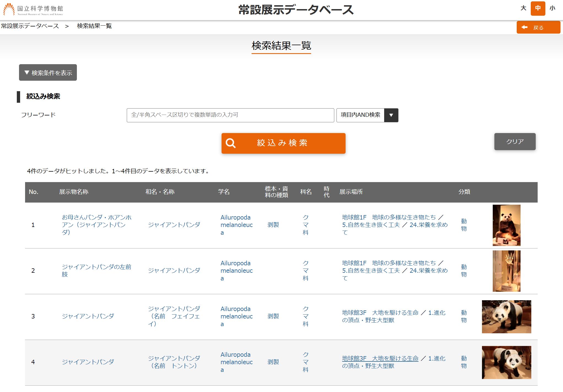This screenshot has height=392, width=563.
Task: Click the stuffed mother panda thumbnail image
Action: click(x=506, y=225)
